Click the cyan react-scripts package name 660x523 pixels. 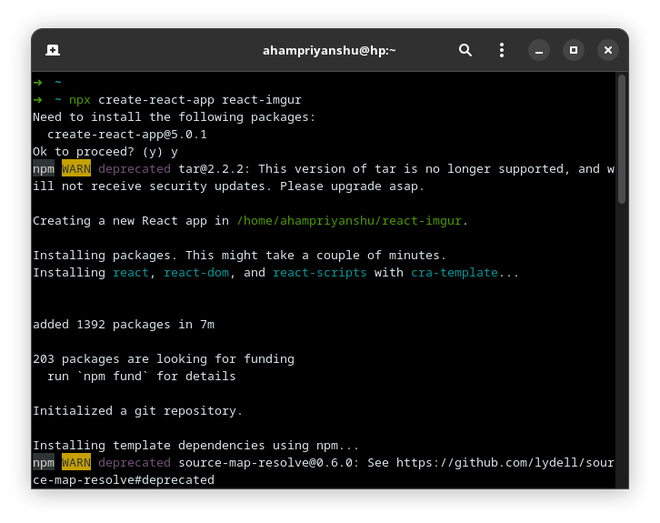[x=319, y=273]
